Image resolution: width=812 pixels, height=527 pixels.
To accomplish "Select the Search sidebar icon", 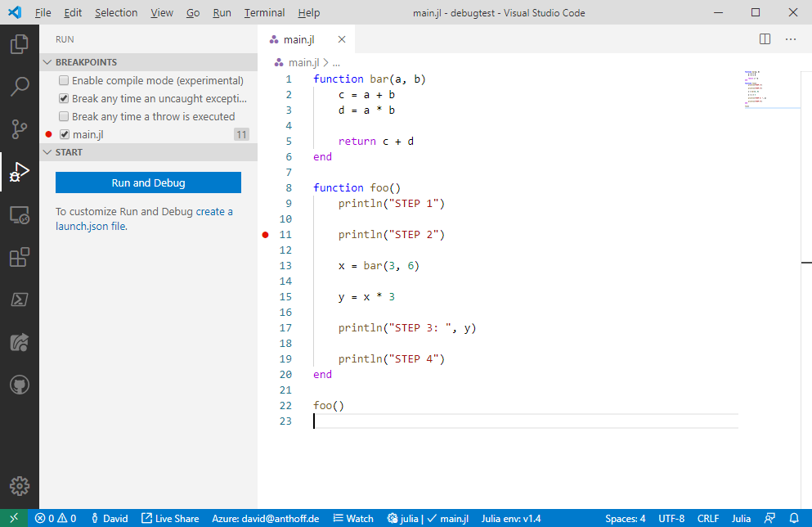I will point(20,87).
